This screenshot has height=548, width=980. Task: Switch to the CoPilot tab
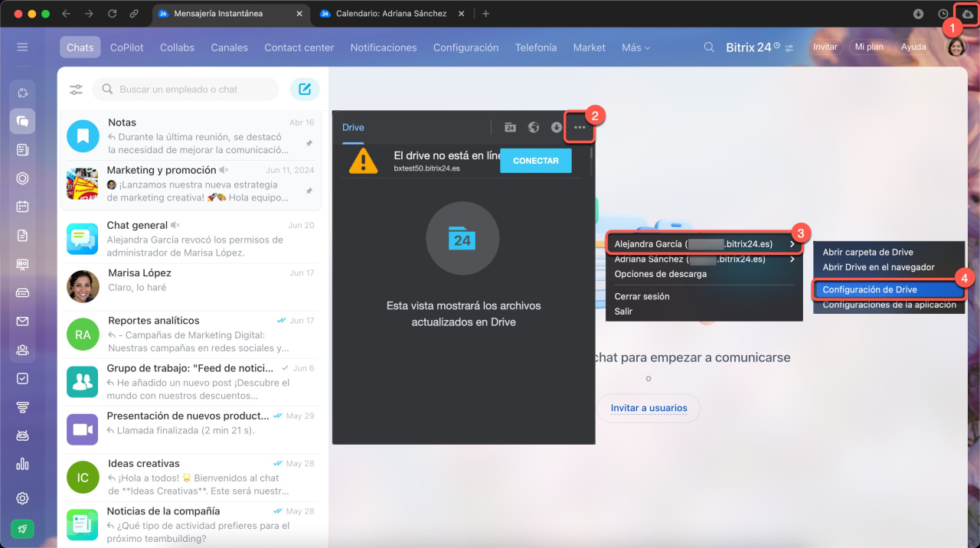pyautogui.click(x=127, y=47)
